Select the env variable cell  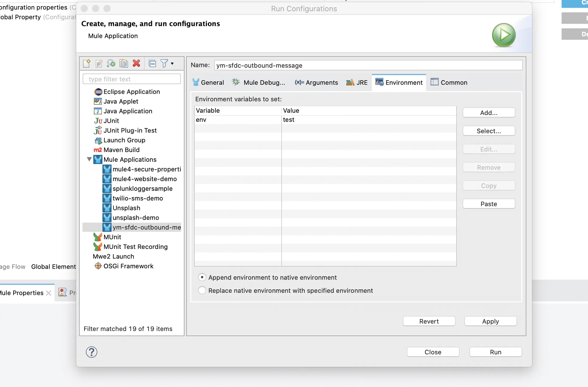[x=238, y=120]
